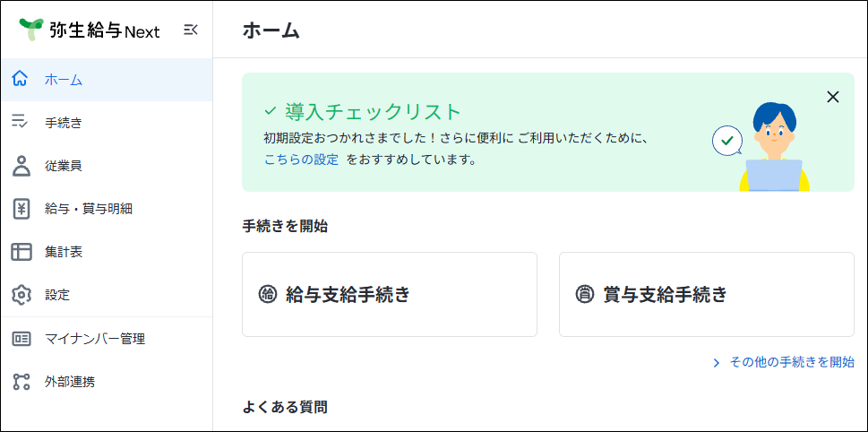Collapse the sidebar with the menu toggle

190,30
